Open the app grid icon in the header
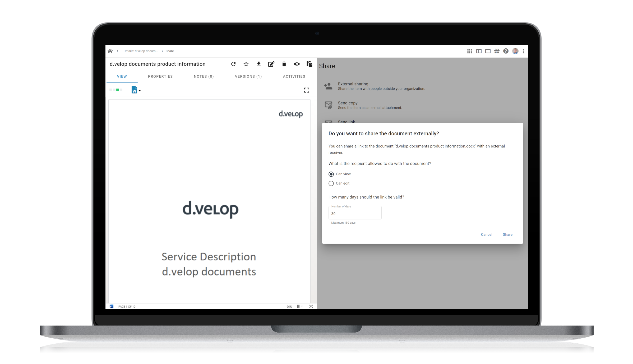 pos(470,51)
